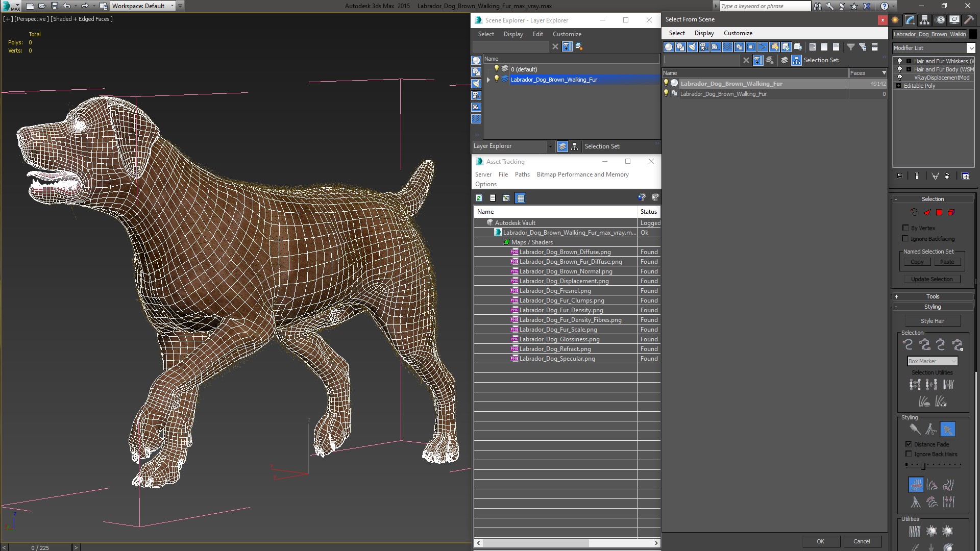Open the Hierarchy command panel tab

(x=924, y=20)
